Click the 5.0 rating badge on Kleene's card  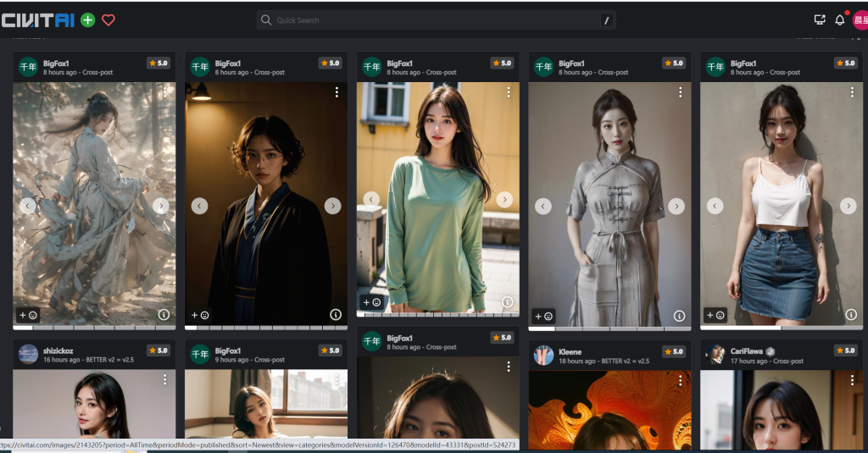click(x=672, y=351)
